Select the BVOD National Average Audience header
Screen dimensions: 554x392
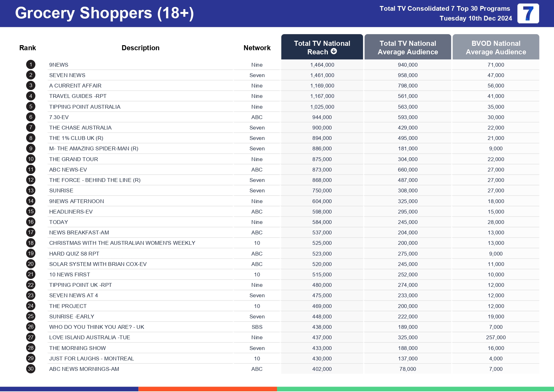click(x=496, y=47)
